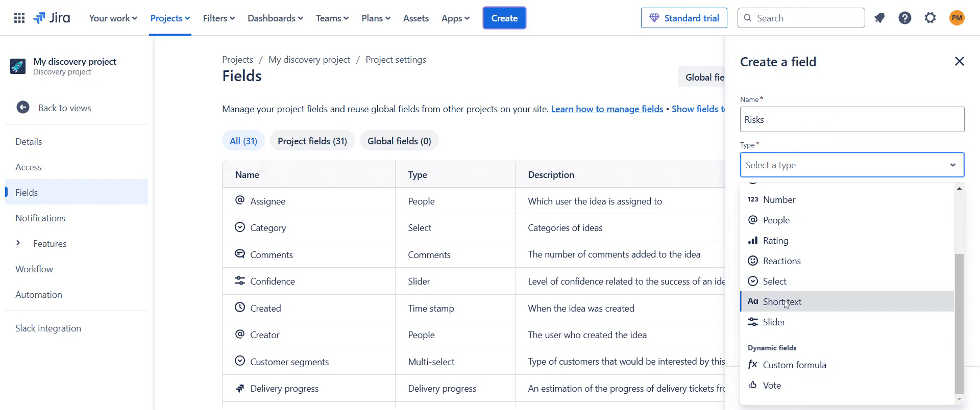This screenshot has height=410, width=980.
Task: Choose Short text from the type list
Action: (782, 302)
